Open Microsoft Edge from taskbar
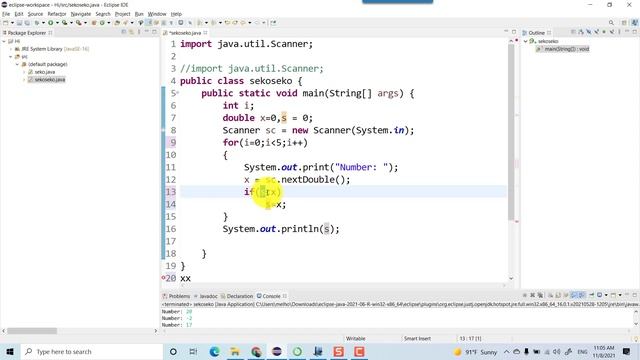 pos(215,351)
